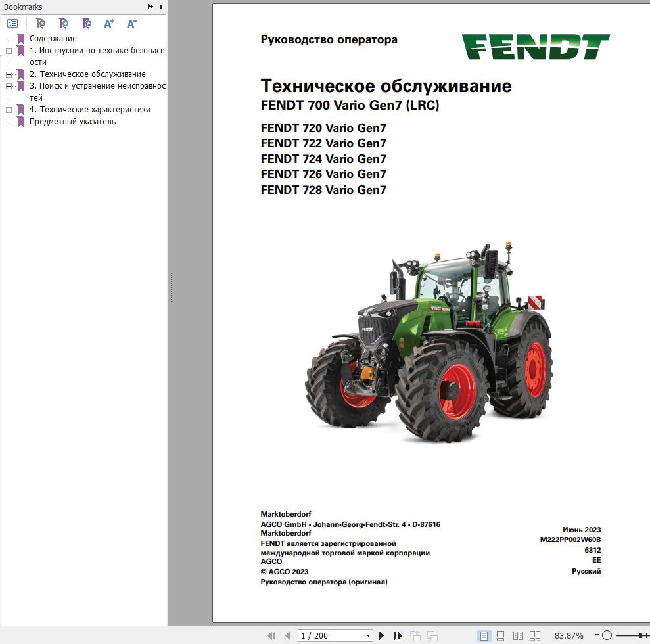Click the delete bookmark icon
Viewport: 650px width, 644px height.
[41, 24]
